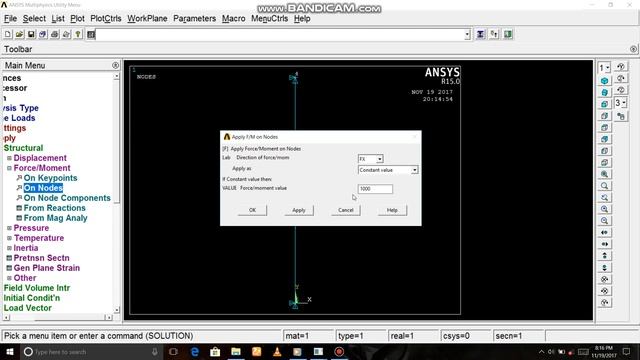Click Cancel in the F/M dialog

(x=345, y=210)
